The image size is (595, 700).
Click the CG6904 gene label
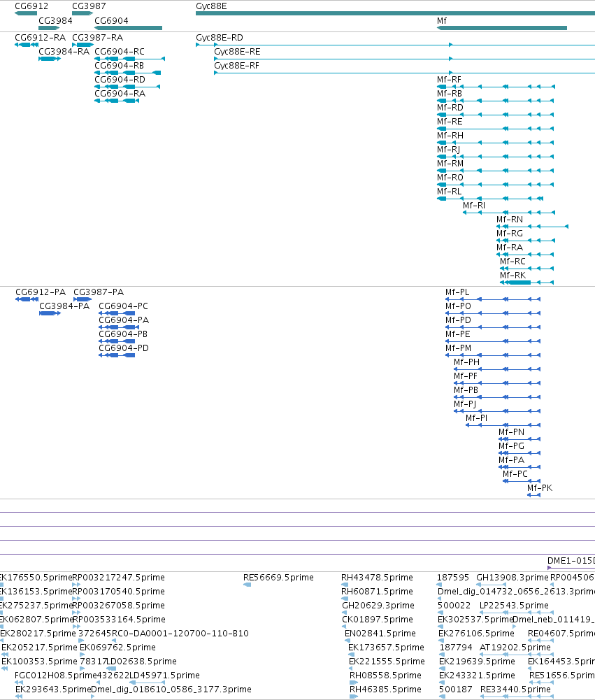111,20
